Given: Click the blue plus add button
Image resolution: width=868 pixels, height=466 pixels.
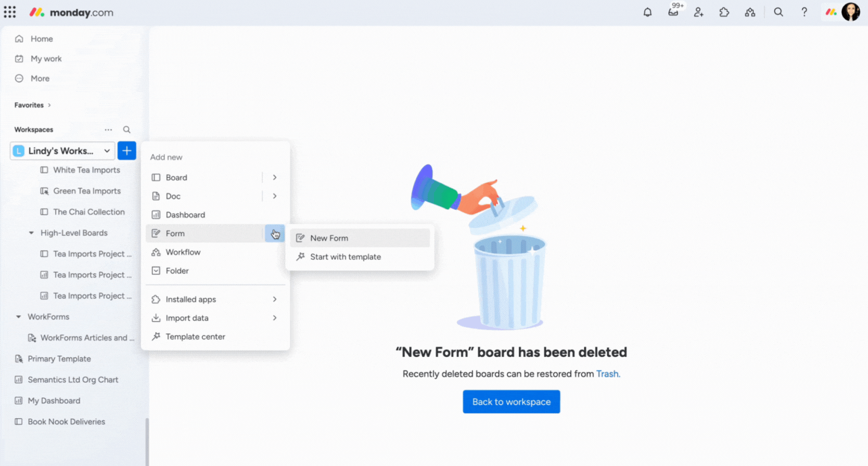Looking at the screenshot, I should 126,151.
